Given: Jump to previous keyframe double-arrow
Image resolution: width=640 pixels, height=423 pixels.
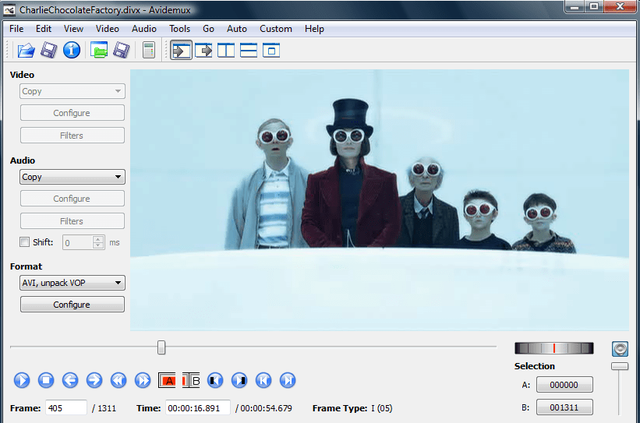Looking at the screenshot, I should pyautogui.click(x=118, y=380).
